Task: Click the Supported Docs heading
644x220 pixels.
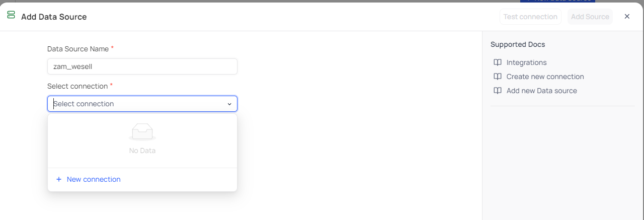Action: (x=518, y=44)
